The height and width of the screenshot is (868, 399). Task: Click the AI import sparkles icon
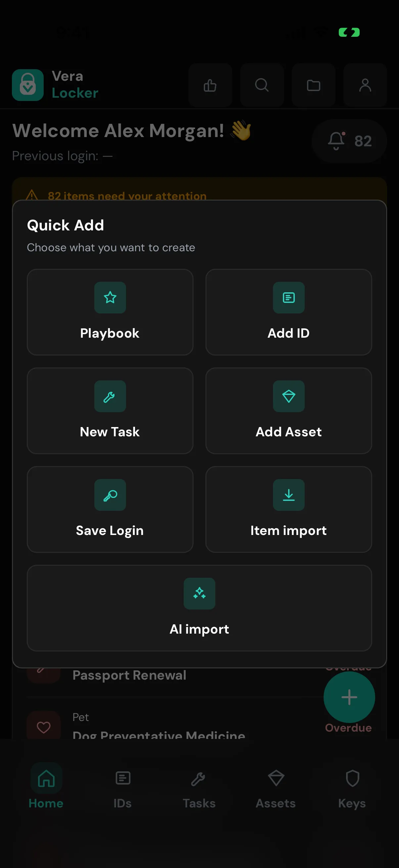click(x=199, y=594)
